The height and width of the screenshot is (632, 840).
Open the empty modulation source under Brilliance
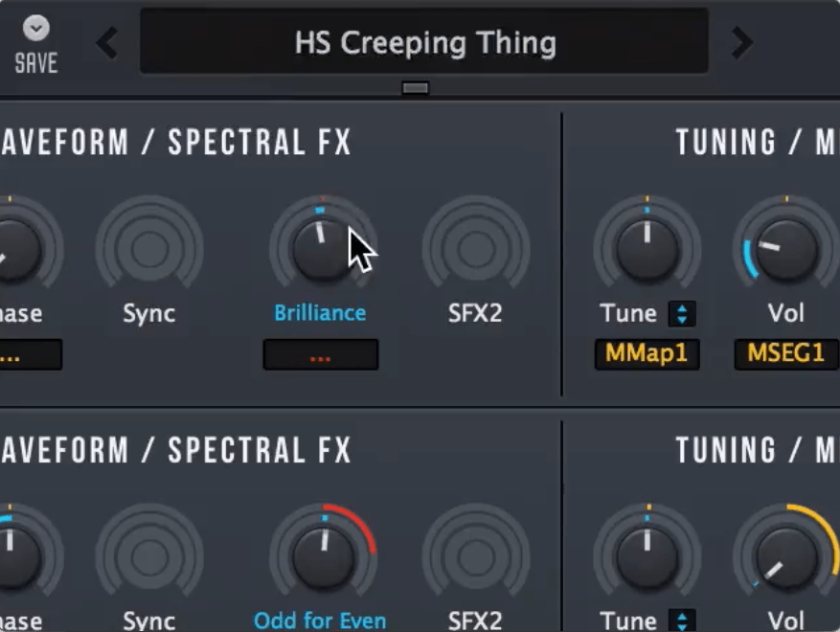point(320,354)
